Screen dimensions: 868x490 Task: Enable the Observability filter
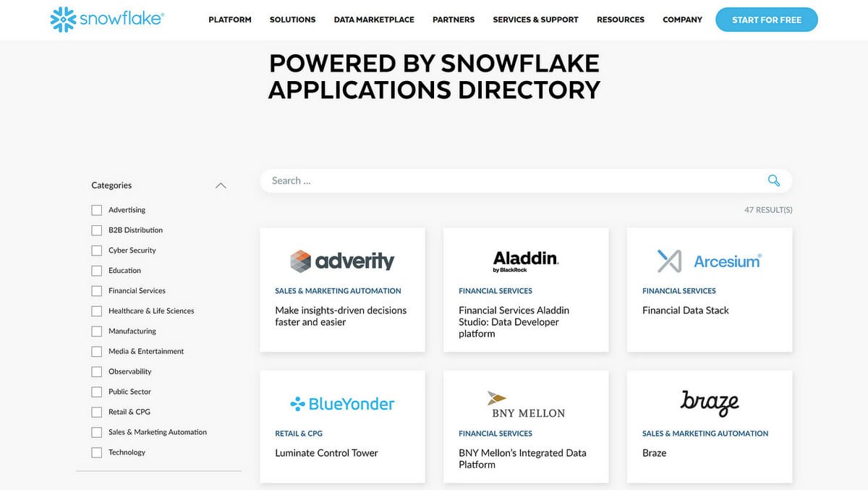(x=97, y=372)
